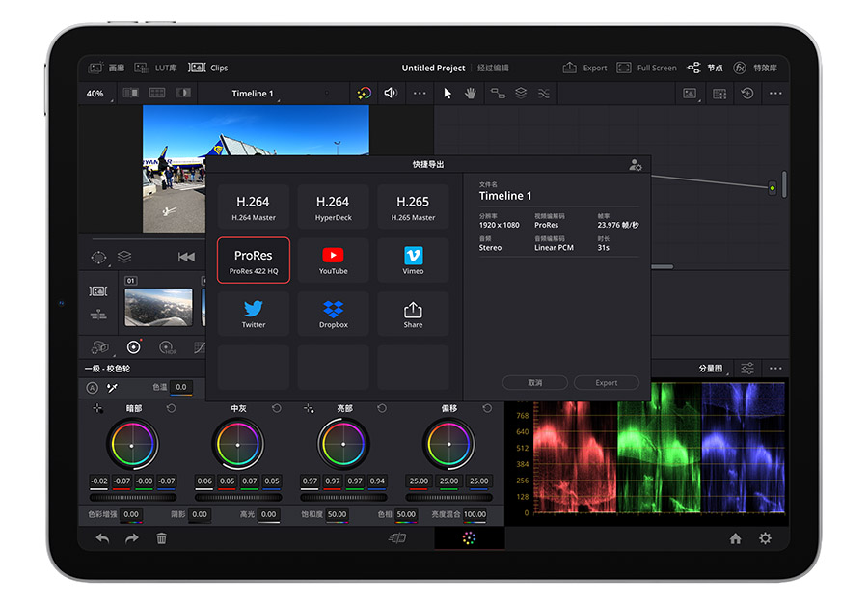Select the hand pan tool
The image size is (868, 605).
click(471, 93)
